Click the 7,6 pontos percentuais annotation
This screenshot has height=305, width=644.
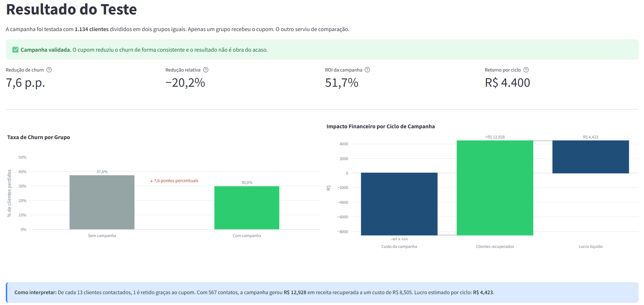click(x=174, y=181)
